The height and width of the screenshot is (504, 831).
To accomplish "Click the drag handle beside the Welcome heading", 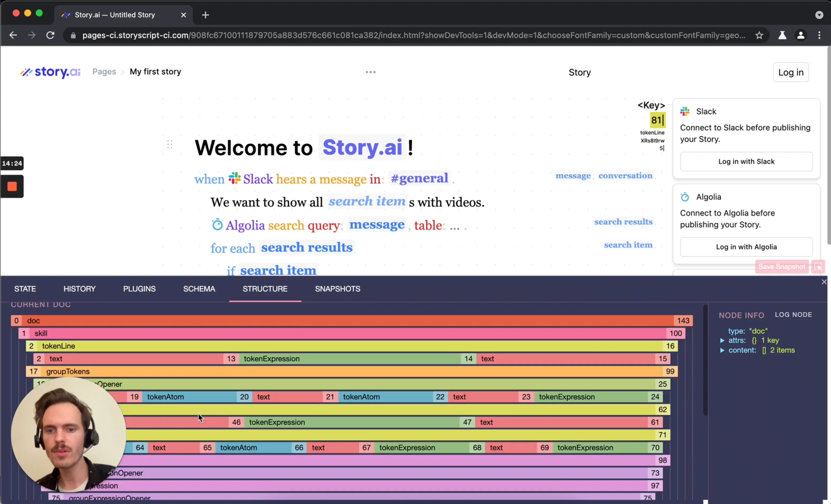I will (170, 144).
